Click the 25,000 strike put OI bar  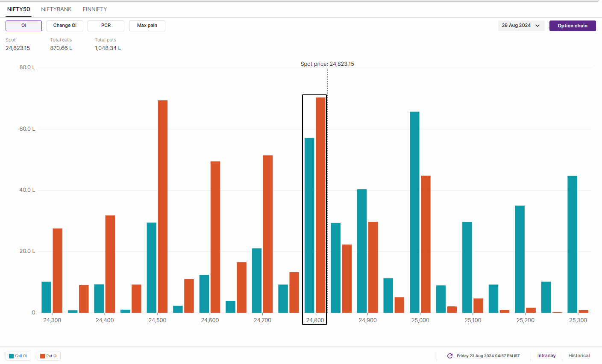click(x=426, y=244)
